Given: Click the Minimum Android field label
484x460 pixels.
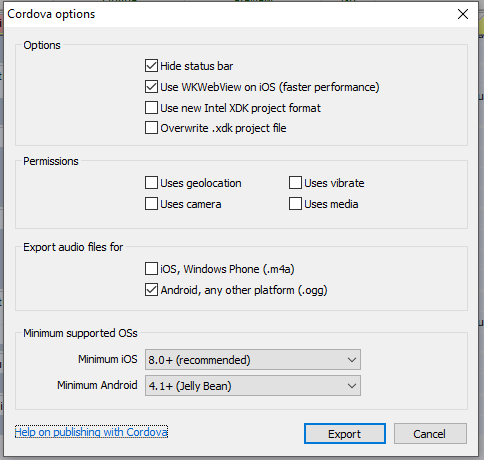Looking at the screenshot, I should point(97,385).
